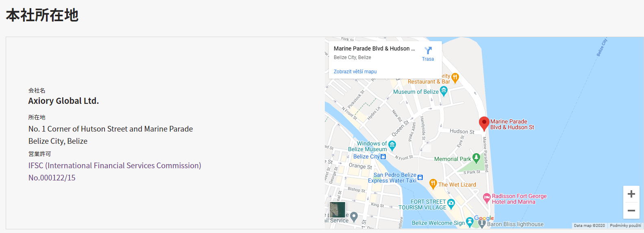Click the 本社所在地 page heading

coord(42,15)
